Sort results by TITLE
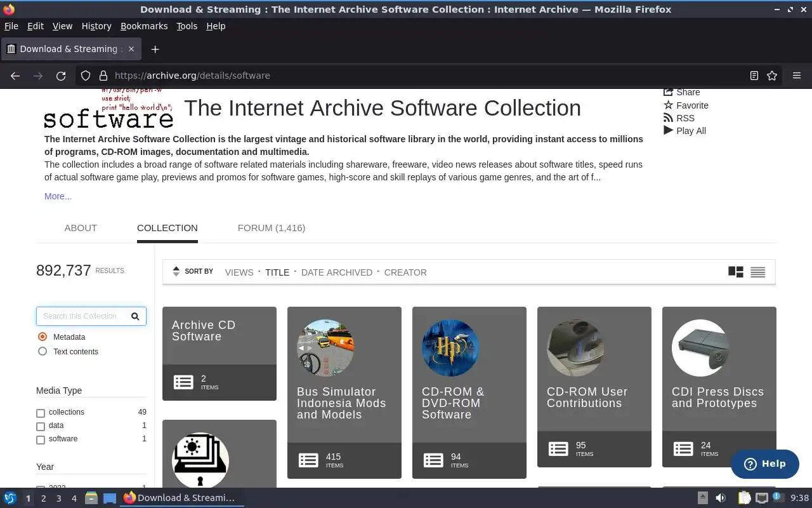Image resolution: width=812 pixels, height=508 pixels. pyautogui.click(x=277, y=272)
